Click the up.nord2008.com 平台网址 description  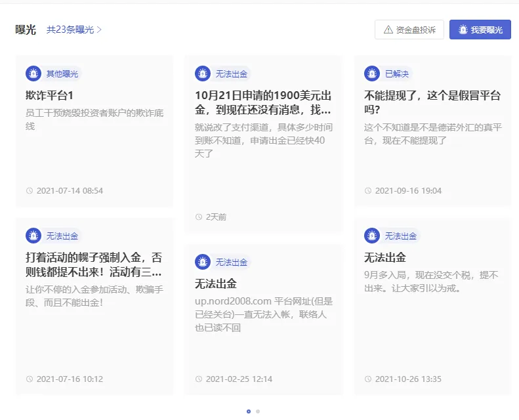click(264, 314)
